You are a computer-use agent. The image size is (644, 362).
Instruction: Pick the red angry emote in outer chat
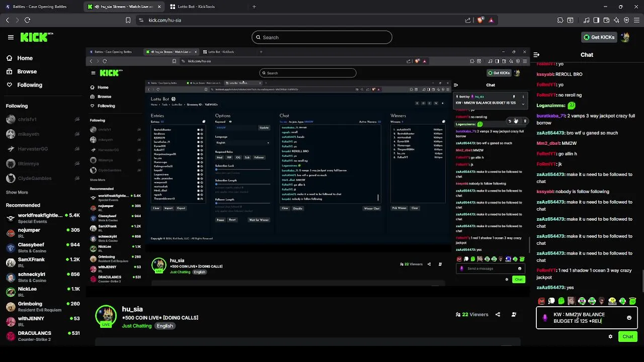(x=541, y=301)
